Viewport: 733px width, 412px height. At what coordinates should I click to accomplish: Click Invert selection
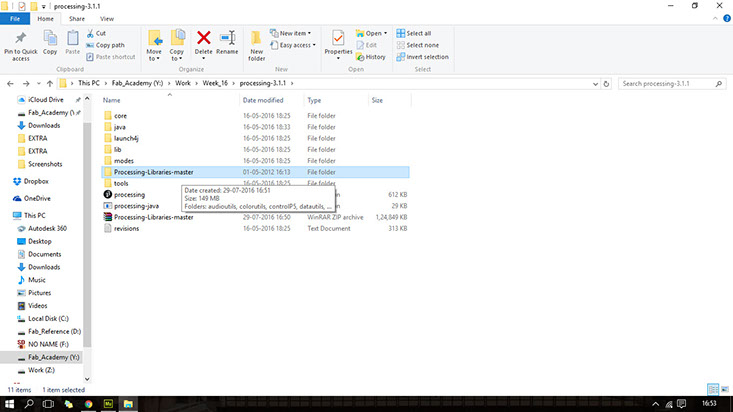423,57
